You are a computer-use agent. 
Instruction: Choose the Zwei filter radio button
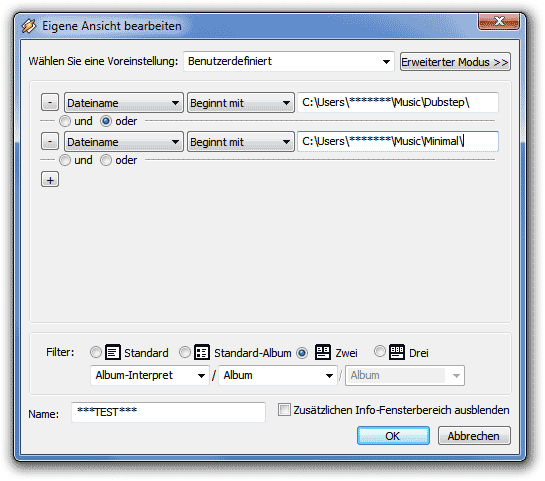coord(302,353)
